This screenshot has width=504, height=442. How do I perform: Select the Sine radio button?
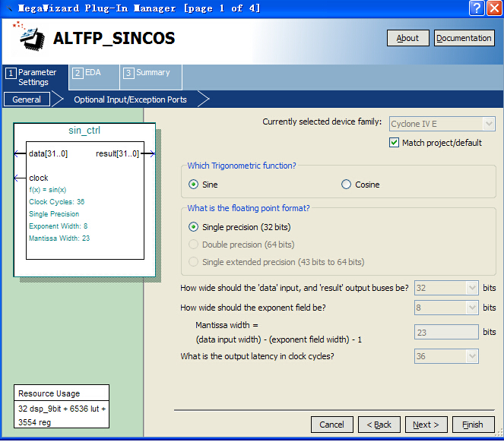[x=194, y=185]
